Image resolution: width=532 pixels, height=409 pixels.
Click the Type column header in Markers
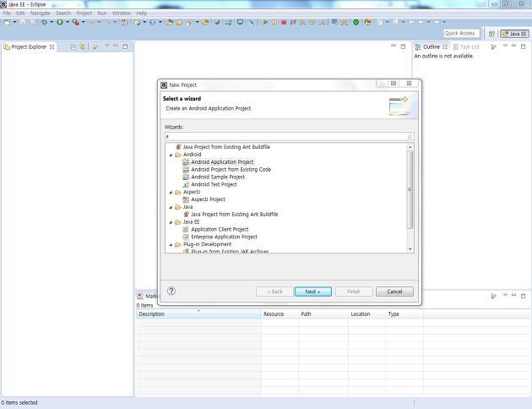[x=404, y=314]
